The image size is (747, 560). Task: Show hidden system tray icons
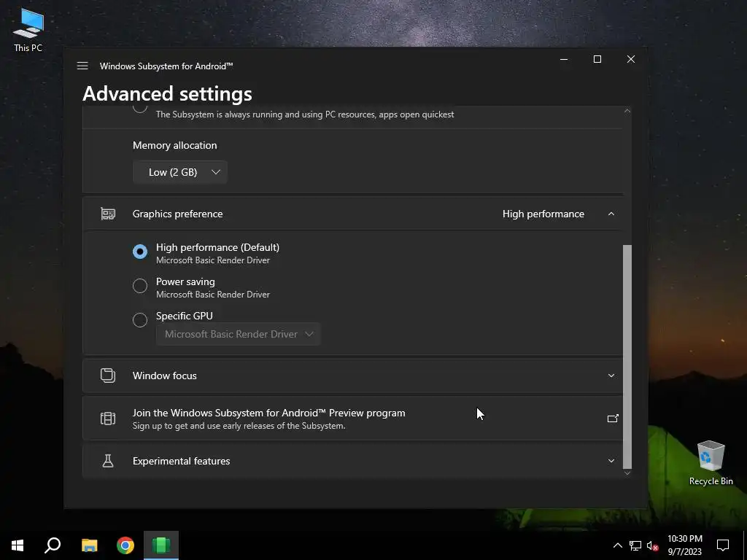click(x=617, y=545)
